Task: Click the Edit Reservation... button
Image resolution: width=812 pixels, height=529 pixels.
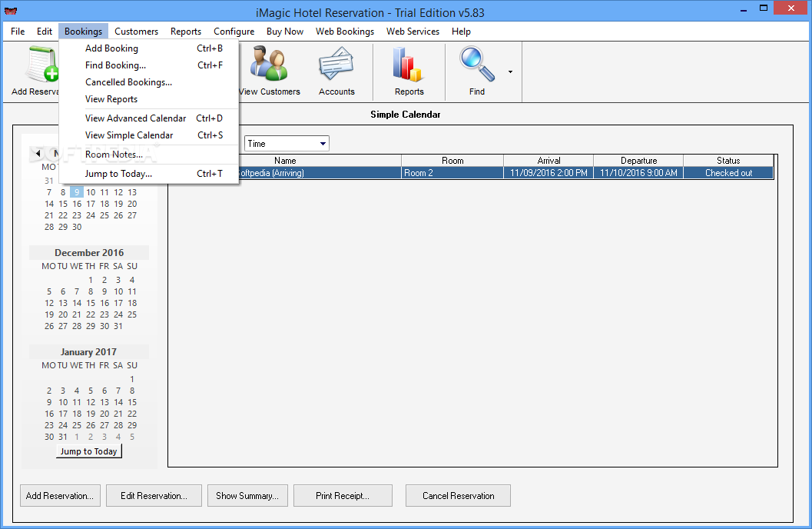Action: point(154,496)
